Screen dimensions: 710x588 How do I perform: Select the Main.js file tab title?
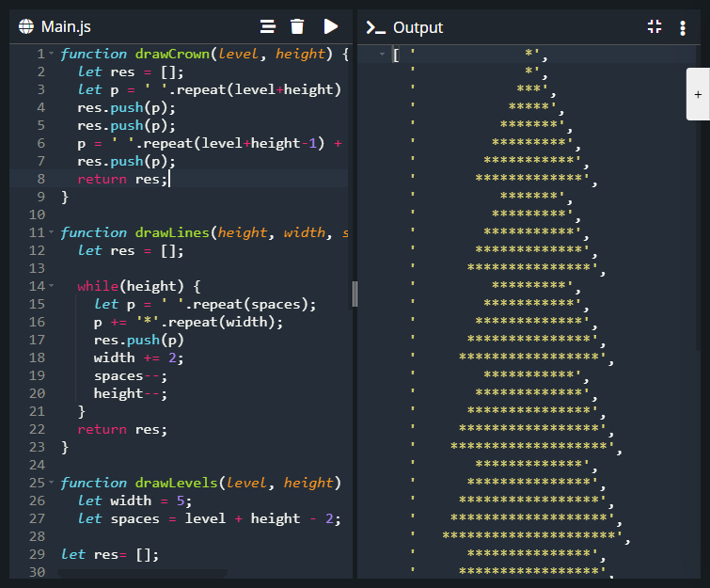[66, 26]
